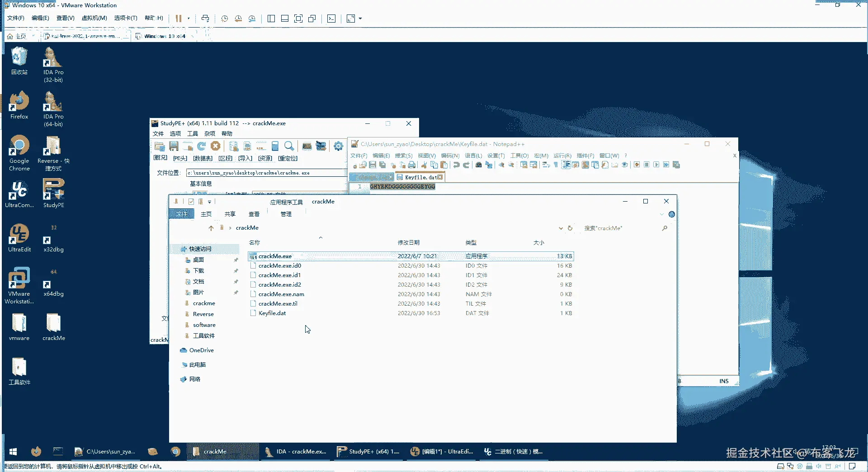Click StudyPE save toolbar icon

(x=174, y=146)
